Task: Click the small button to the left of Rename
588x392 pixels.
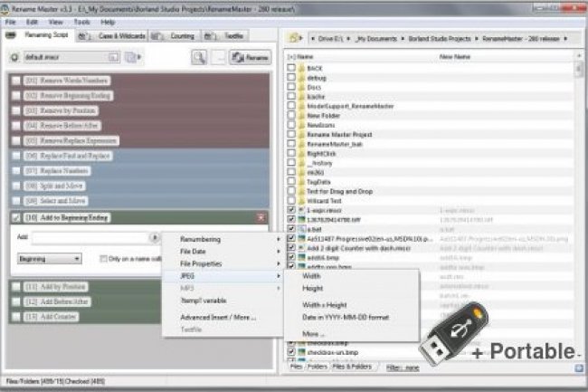Action: 218,57
